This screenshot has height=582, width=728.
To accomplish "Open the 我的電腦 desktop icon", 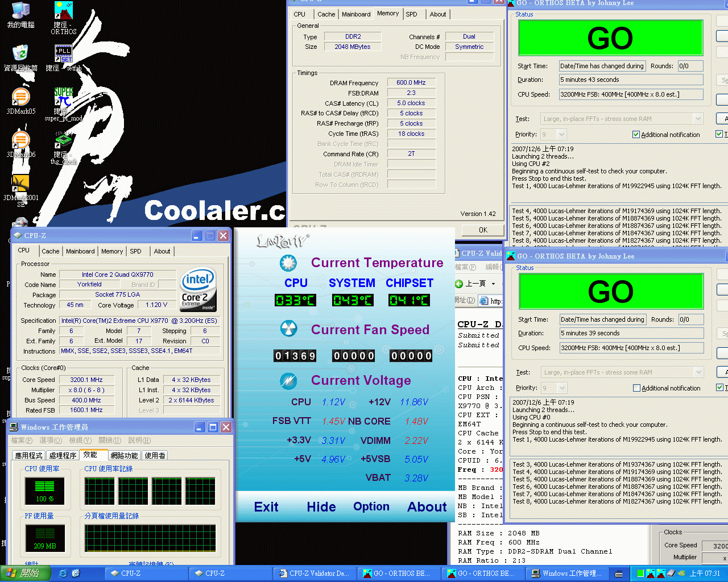I will pyautogui.click(x=20, y=11).
